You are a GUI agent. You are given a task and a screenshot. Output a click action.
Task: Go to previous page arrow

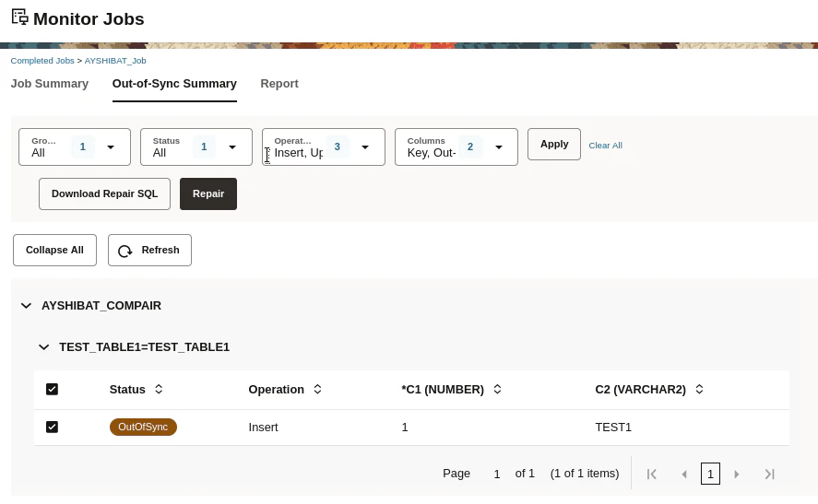(684, 474)
